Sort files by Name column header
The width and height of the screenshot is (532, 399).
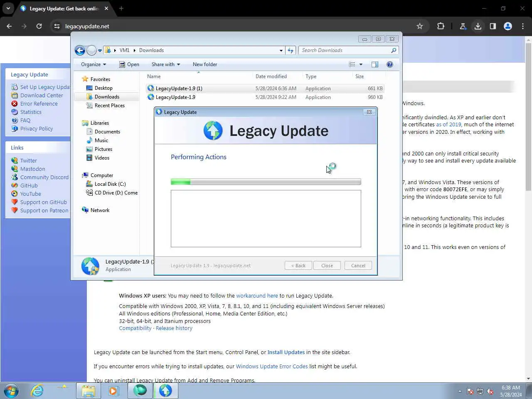199,76
